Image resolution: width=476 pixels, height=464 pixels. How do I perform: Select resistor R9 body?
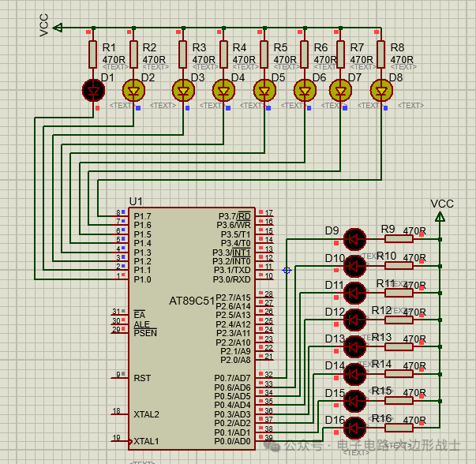click(x=399, y=239)
